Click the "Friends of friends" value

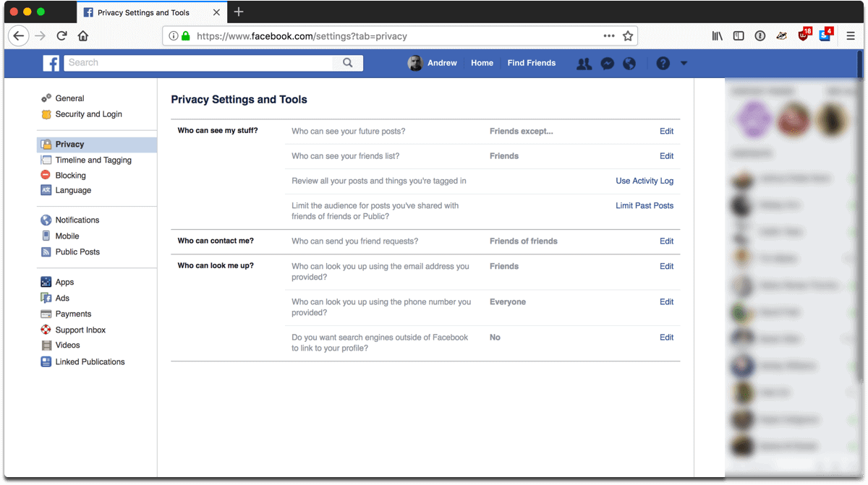pyautogui.click(x=524, y=241)
